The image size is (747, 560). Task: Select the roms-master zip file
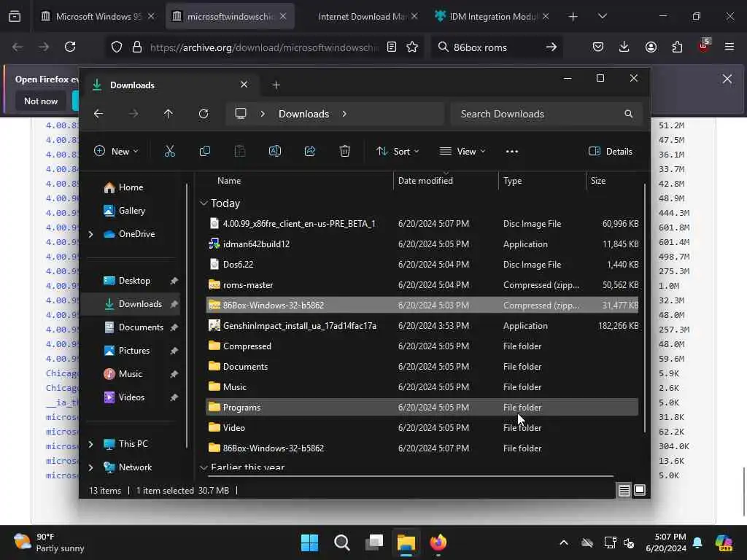422,285
